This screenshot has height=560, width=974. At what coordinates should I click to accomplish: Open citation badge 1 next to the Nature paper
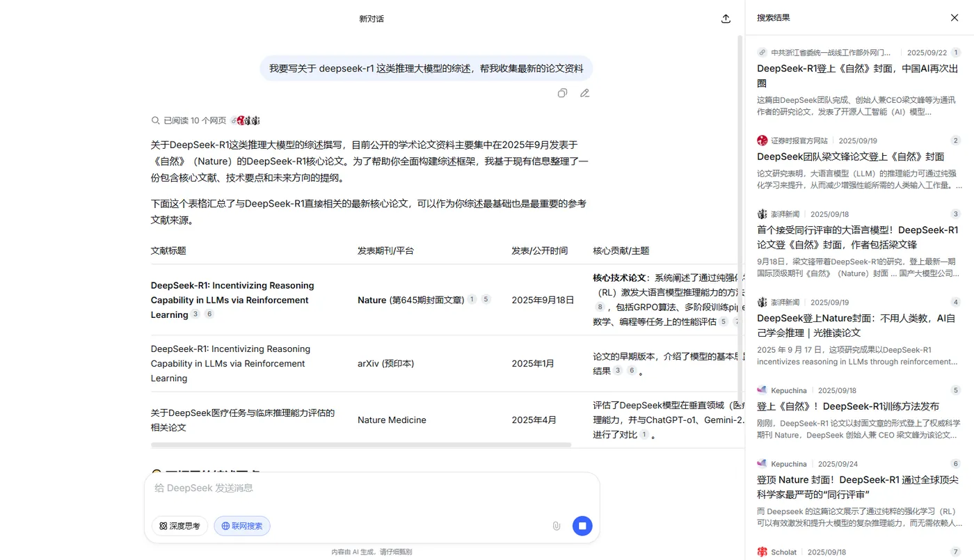tap(472, 299)
